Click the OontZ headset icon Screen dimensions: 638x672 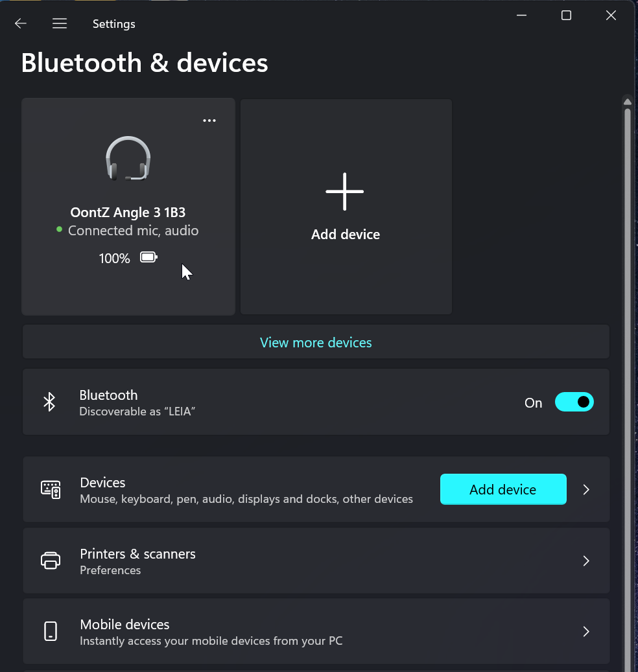tap(128, 159)
